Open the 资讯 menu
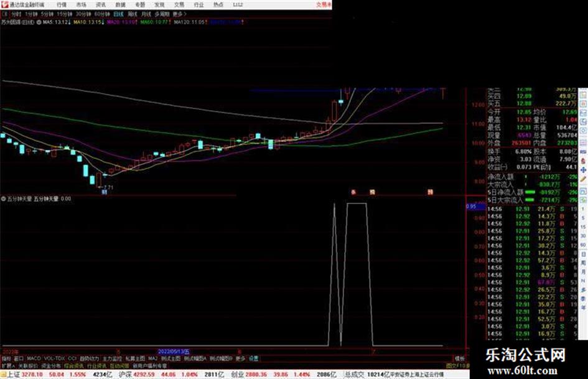This screenshot has width=588, height=379. [x=101, y=5]
